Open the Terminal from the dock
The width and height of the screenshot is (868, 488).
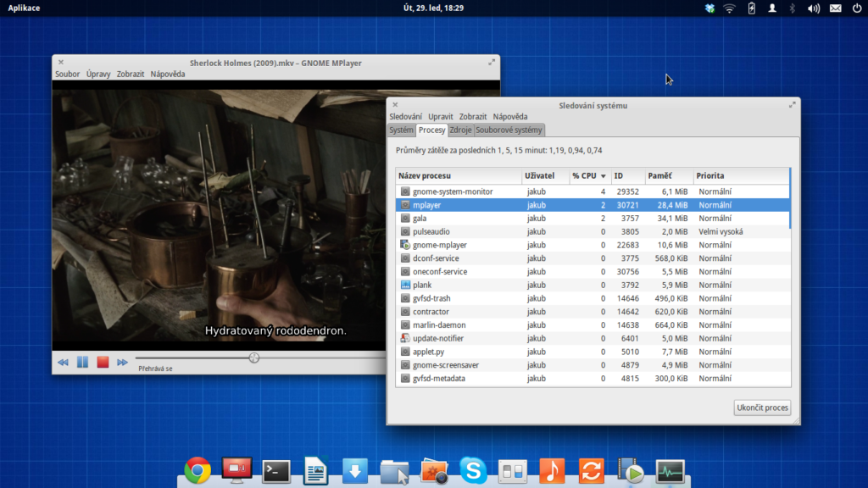pos(276,471)
